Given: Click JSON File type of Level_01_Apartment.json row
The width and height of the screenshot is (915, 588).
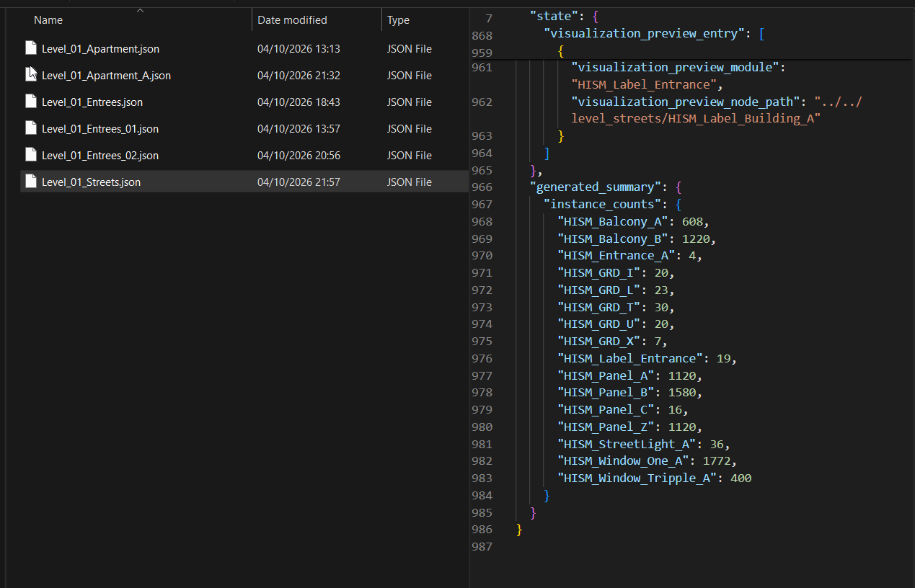Looking at the screenshot, I should click(410, 49).
